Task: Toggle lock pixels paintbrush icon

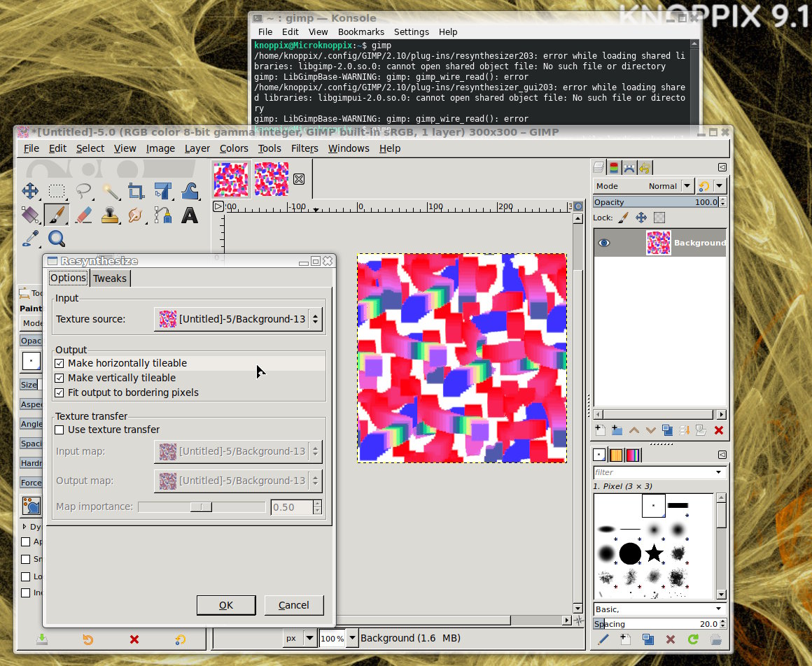Action: 624,218
